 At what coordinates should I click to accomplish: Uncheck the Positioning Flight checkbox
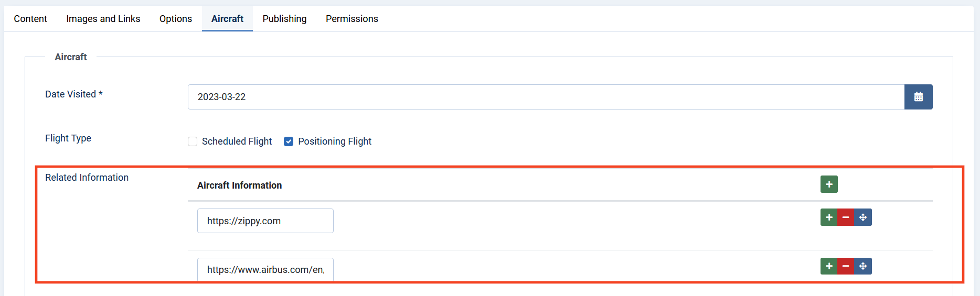(x=289, y=141)
